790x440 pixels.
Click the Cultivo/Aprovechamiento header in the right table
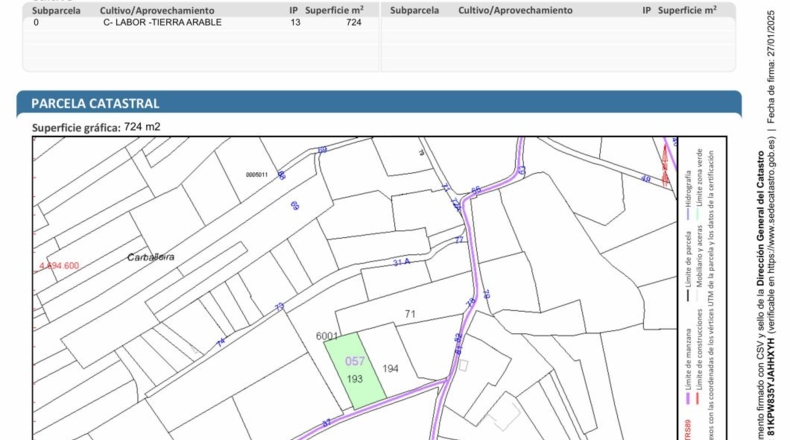pos(515,10)
